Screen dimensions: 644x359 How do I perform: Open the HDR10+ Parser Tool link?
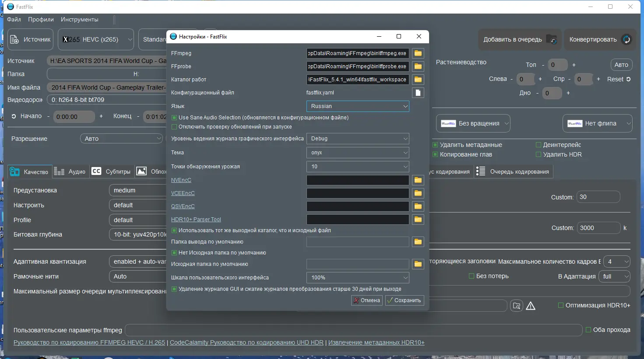click(x=196, y=220)
